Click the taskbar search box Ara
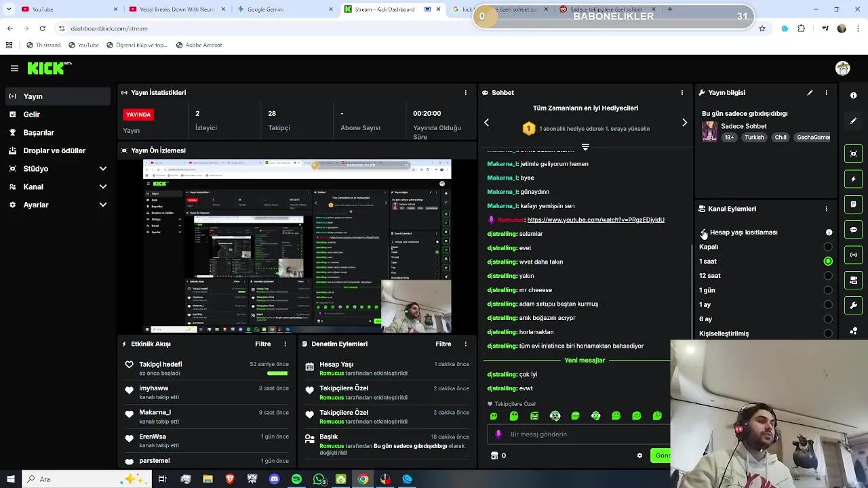Screen dimensions: 868x488 point(86,479)
